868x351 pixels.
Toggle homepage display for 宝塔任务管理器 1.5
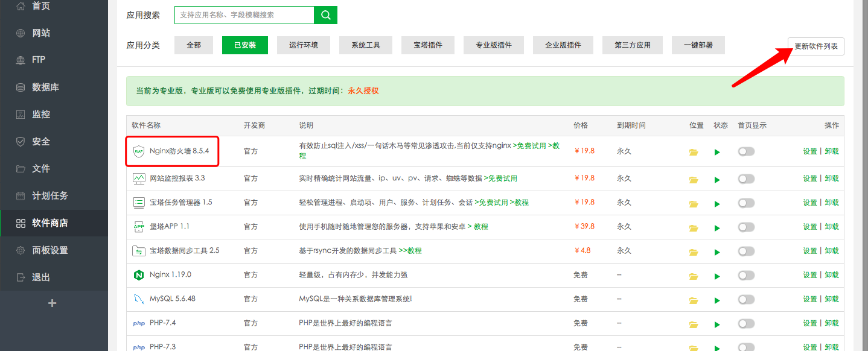(746, 203)
